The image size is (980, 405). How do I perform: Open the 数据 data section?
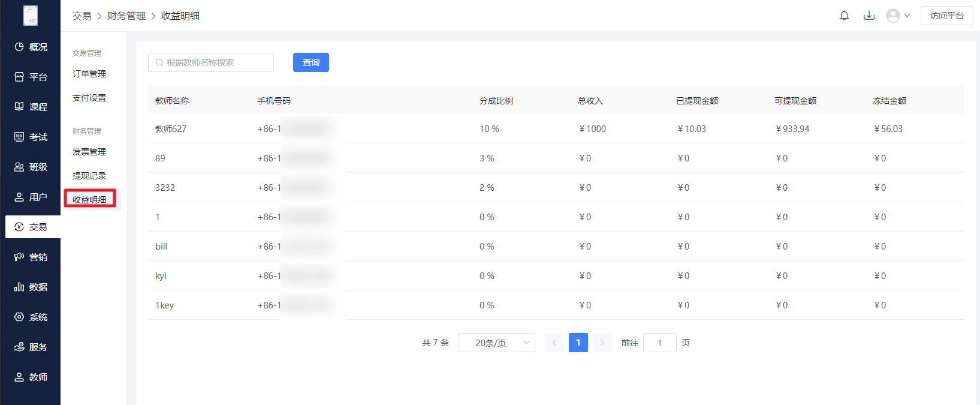click(x=31, y=287)
